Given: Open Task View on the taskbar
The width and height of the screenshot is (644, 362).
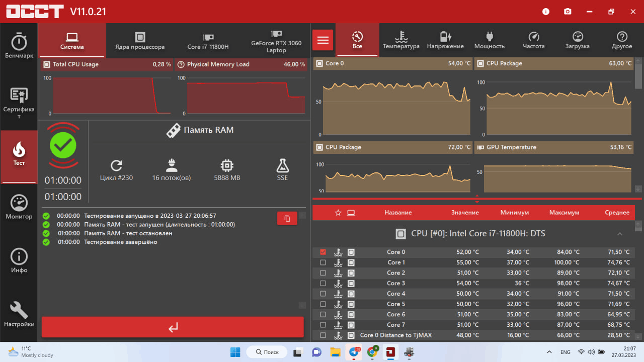Looking at the screenshot, I should tap(298, 352).
